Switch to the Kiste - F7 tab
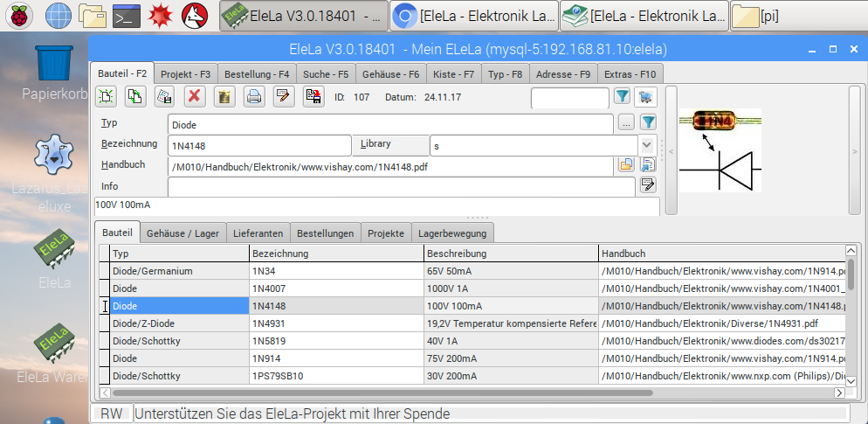Viewport: 868px width, 424px height. click(453, 74)
